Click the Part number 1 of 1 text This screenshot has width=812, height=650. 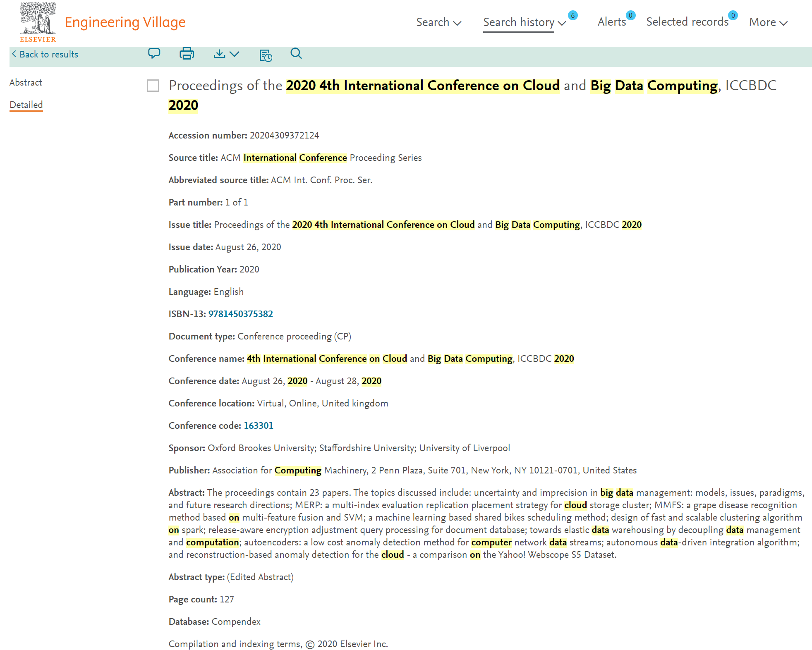[237, 202]
